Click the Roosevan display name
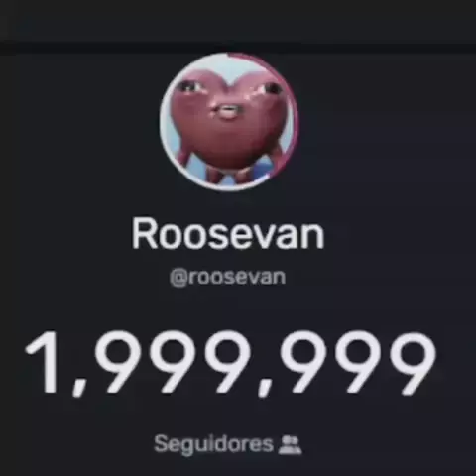Viewport: 476px width, 476px height. pos(228,233)
